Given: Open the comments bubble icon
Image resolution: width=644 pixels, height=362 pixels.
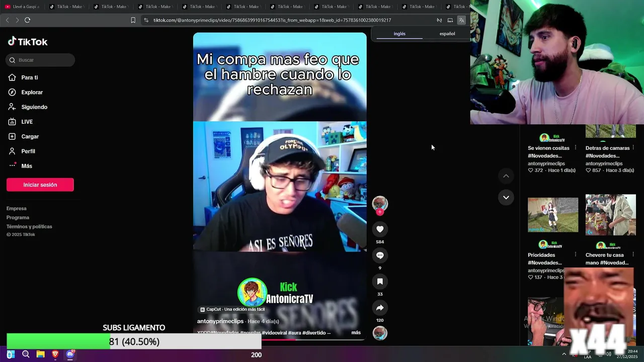Looking at the screenshot, I should pyautogui.click(x=380, y=255).
